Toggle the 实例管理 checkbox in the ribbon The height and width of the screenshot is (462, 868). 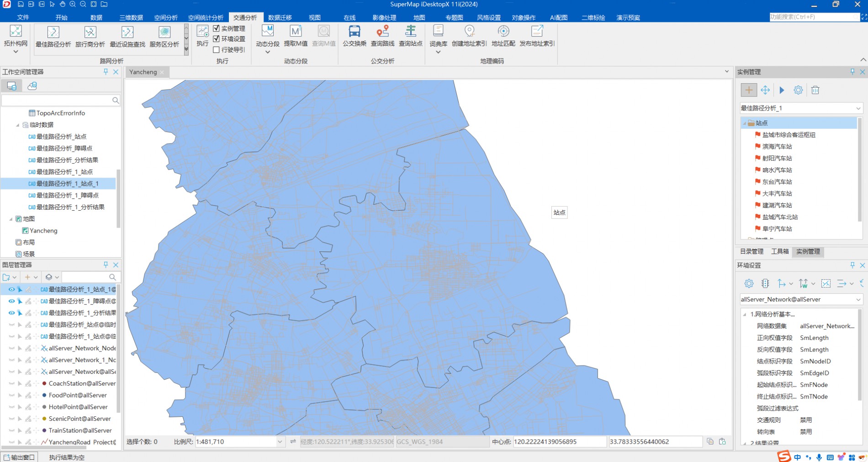(217, 28)
